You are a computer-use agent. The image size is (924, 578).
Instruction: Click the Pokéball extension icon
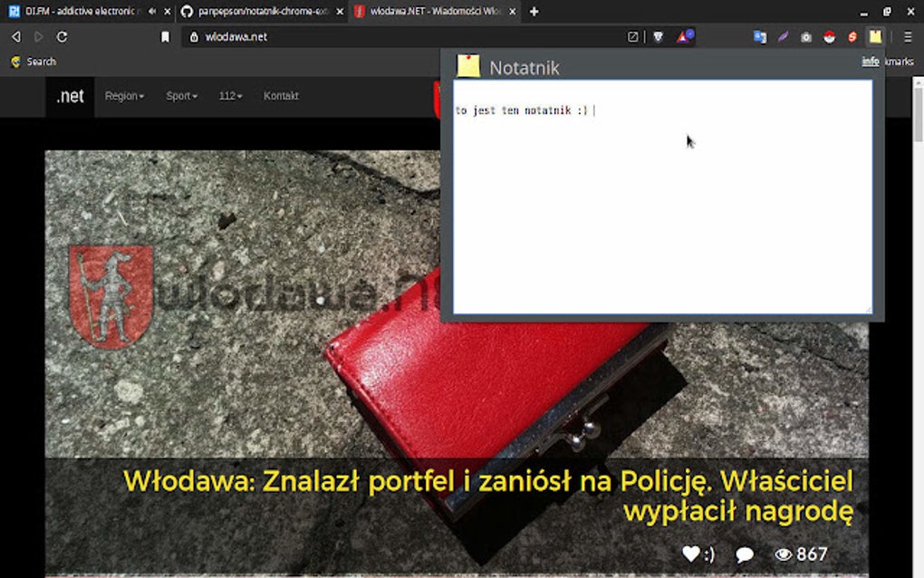coord(829,36)
